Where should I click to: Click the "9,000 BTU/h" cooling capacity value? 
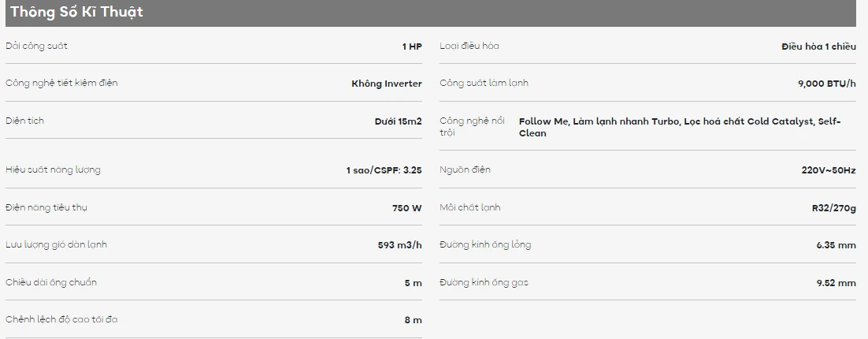[826, 84]
